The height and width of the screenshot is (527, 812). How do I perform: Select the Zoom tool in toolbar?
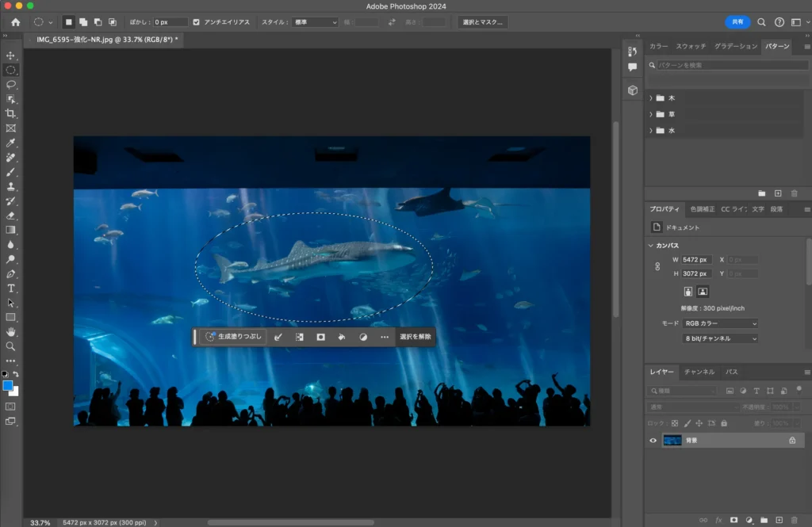point(11,346)
